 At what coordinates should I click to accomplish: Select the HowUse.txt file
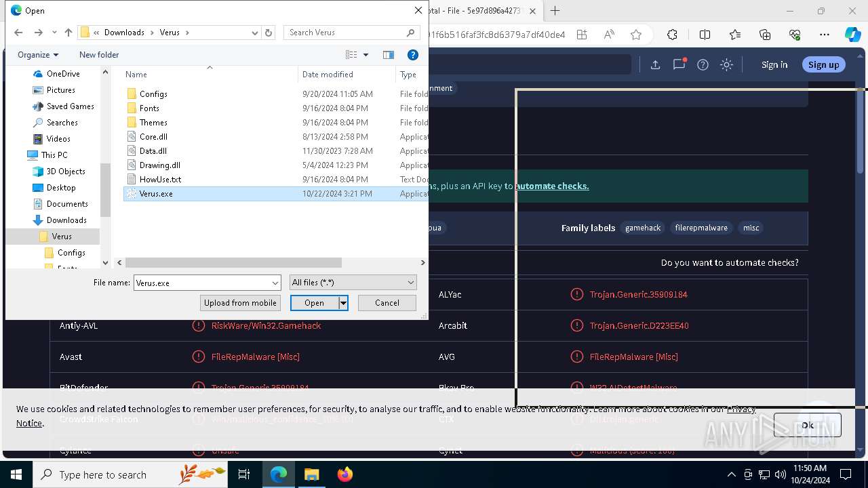pyautogui.click(x=160, y=180)
